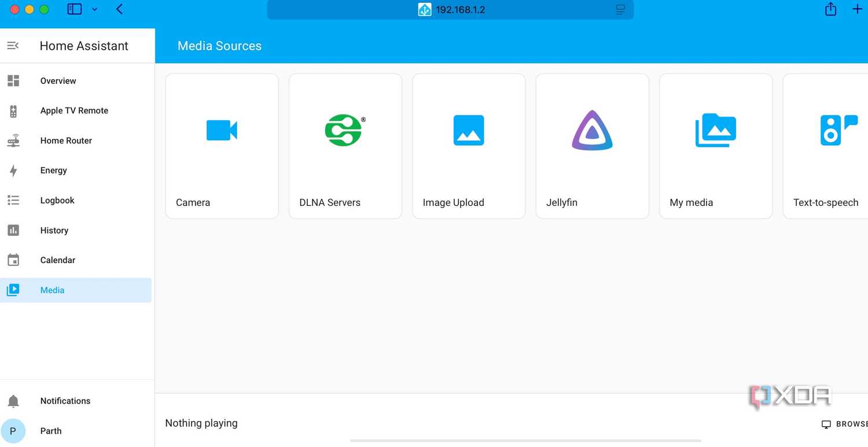Open the Logbook menu item
This screenshot has height=447, width=868.
coord(76,201)
